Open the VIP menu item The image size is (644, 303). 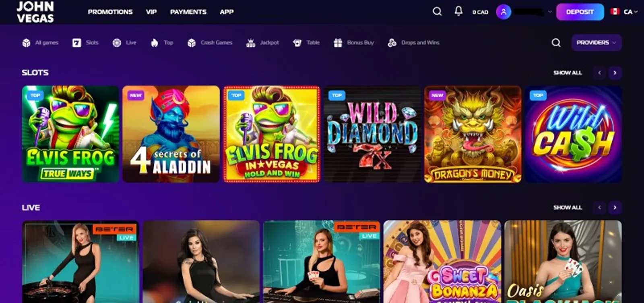tap(151, 12)
